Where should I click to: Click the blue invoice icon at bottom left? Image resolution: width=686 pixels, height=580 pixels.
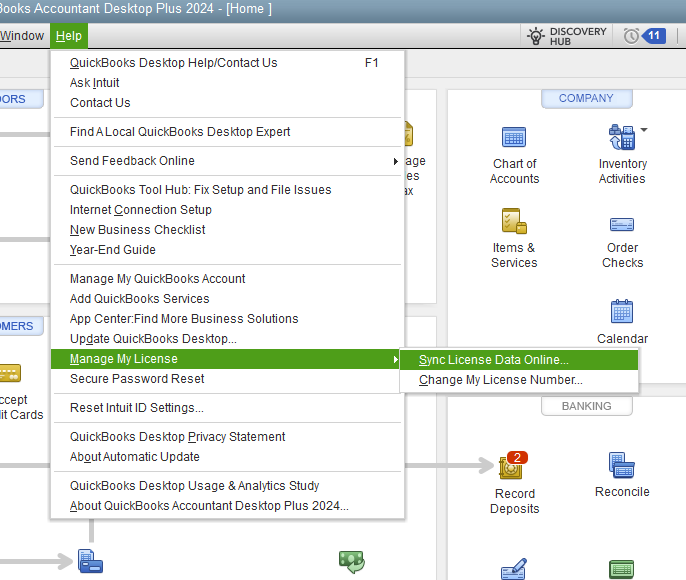pos(91,561)
